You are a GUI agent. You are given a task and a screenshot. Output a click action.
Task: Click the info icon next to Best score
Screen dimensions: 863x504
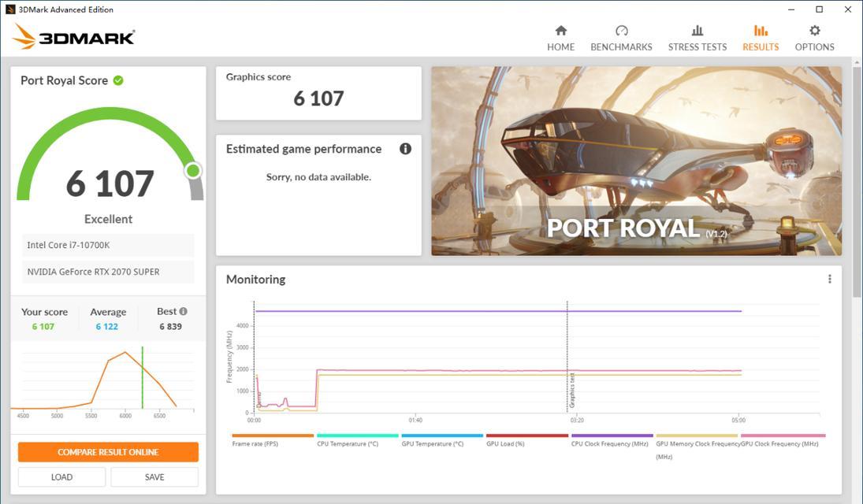click(x=184, y=311)
